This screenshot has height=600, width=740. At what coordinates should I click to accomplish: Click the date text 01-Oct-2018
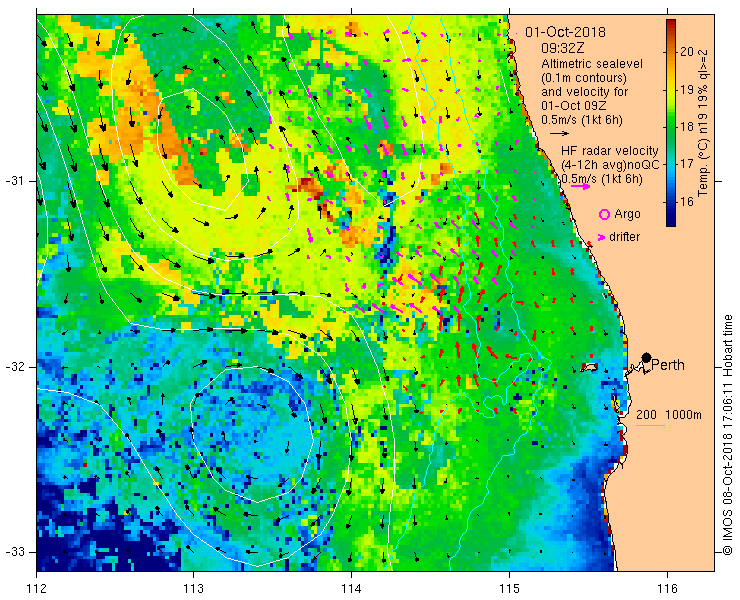pos(565,32)
